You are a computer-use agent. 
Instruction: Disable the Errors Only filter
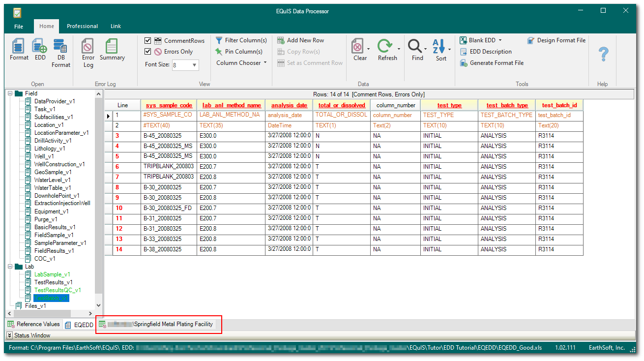pyautogui.click(x=148, y=51)
